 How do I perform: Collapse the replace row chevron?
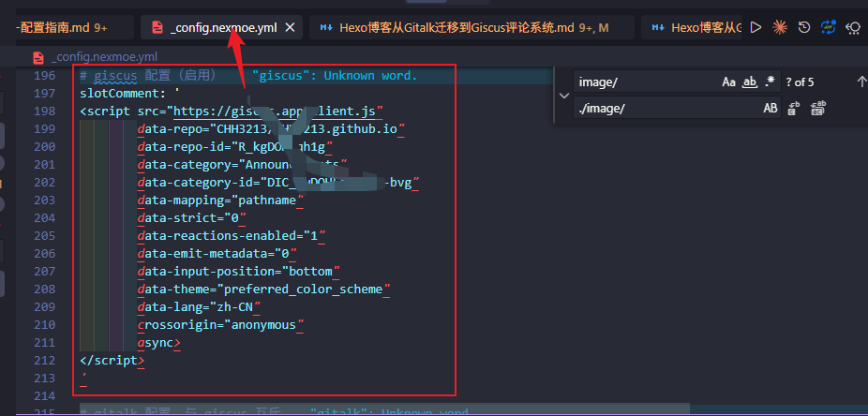(564, 96)
